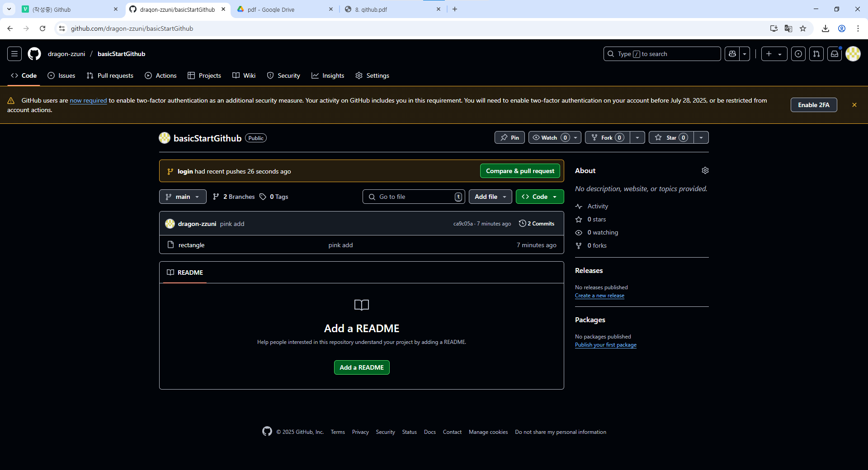Open the Chrome downloads icon
Viewport: 868px width, 470px height.
click(826, 28)
